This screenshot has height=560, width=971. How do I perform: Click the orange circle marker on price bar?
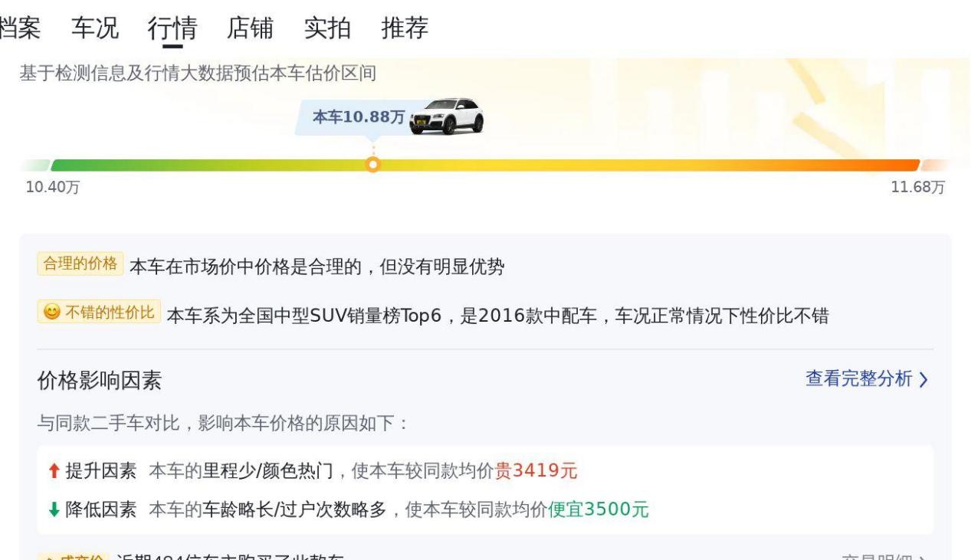pyautogui.click(x=373, y=164)
